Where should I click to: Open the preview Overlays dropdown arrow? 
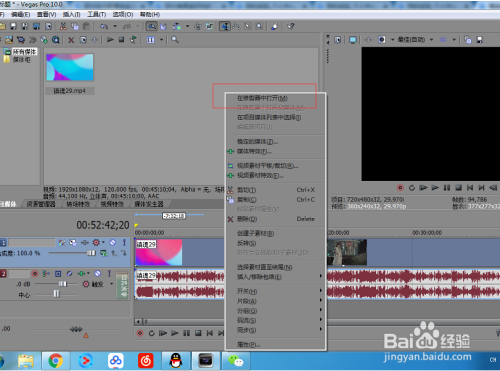(454, 40)
